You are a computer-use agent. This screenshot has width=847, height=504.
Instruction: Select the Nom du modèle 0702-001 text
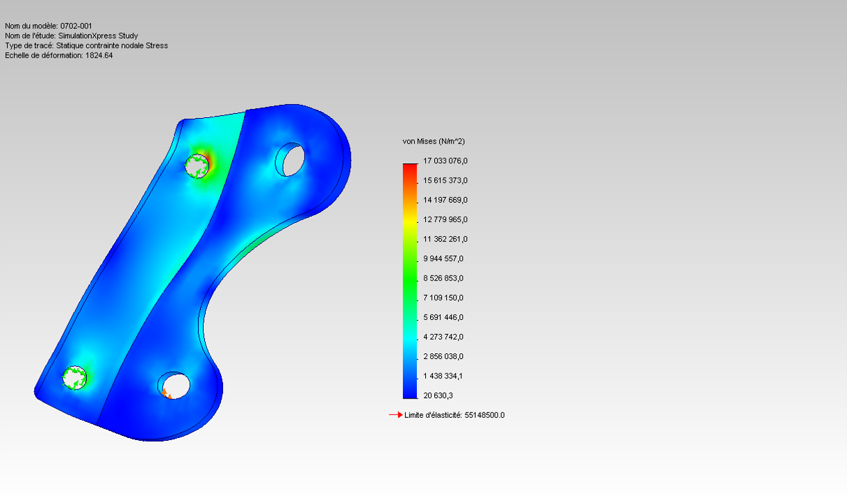(48, 26)
